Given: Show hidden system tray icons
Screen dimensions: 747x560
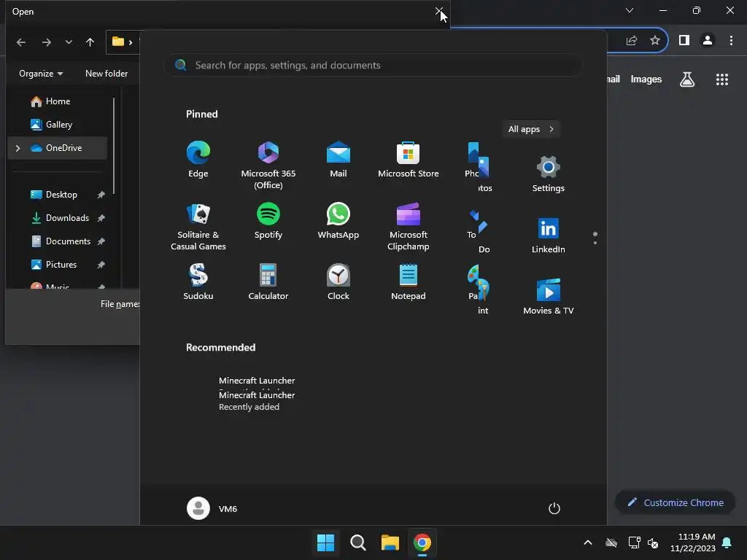Looking at the screenshot, I should point(588,542).
